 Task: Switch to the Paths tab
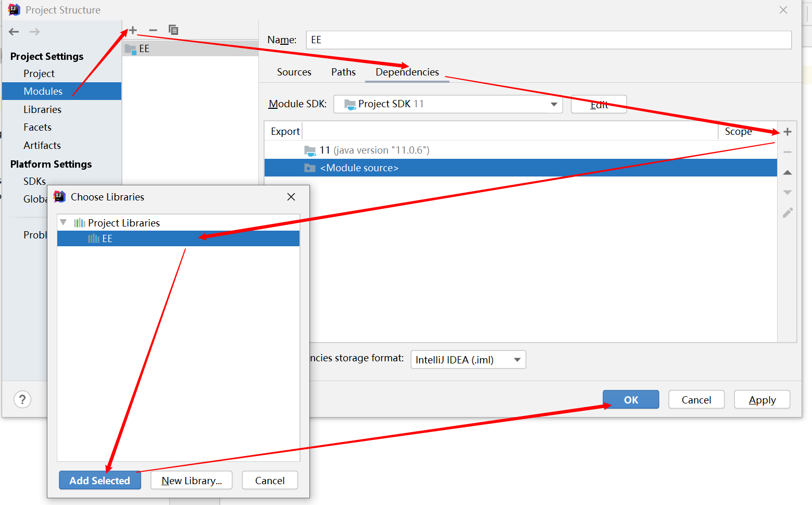tap(344, 72)
